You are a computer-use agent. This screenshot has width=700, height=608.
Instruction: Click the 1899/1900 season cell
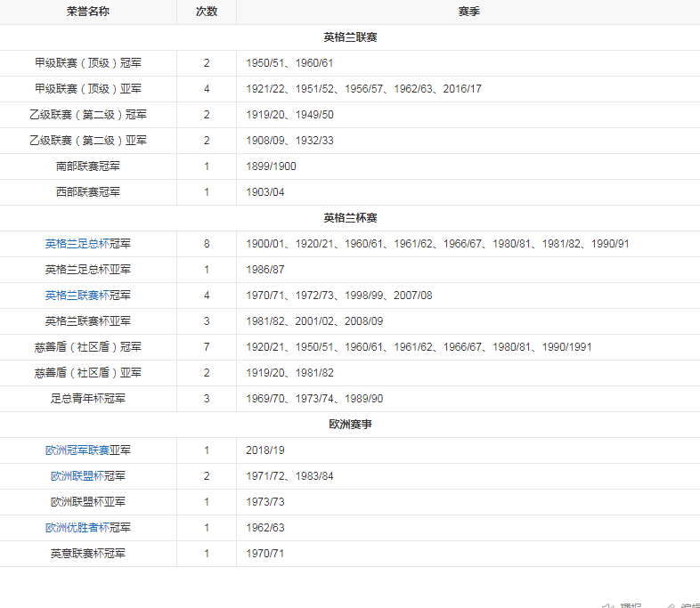pyautogui.click(x=272, y=166)
